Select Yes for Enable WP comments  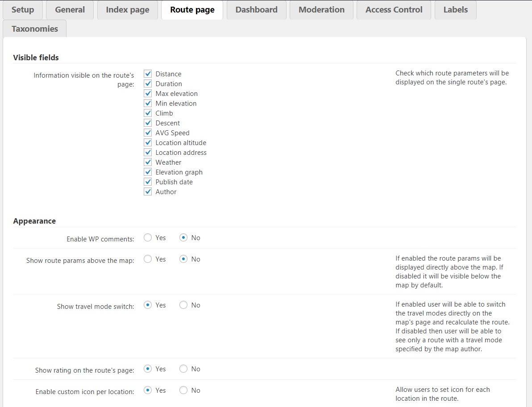click(x=148, y=238)
